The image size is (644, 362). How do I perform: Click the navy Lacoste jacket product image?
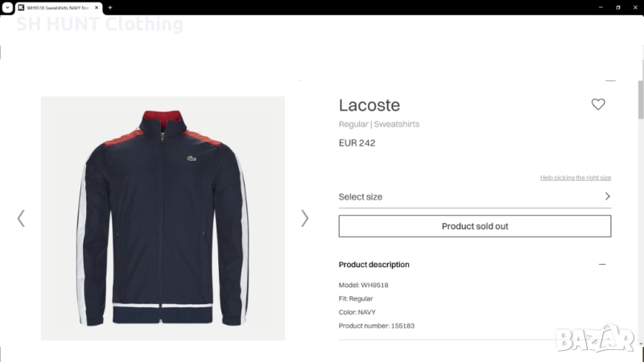[x=163, y=218]
